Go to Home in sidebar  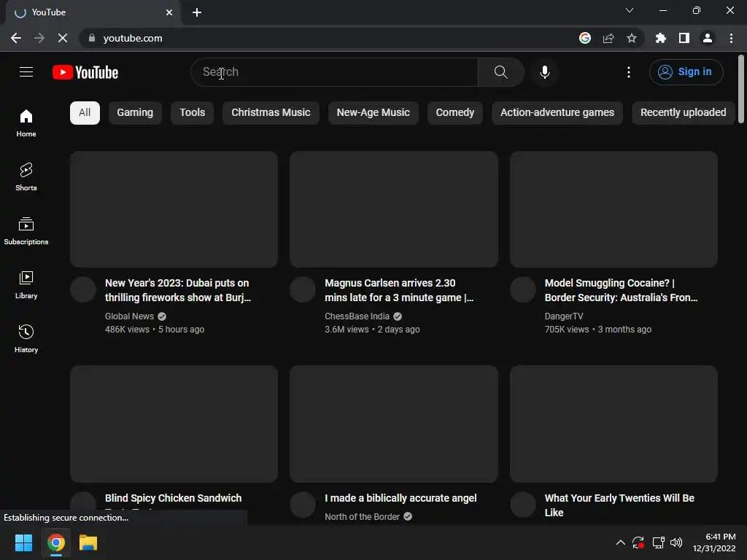(26, 123)
